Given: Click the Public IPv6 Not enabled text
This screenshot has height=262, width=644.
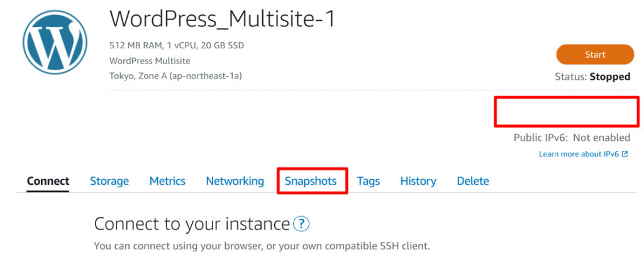Looking at the screenshot, I should coord(572,138).
